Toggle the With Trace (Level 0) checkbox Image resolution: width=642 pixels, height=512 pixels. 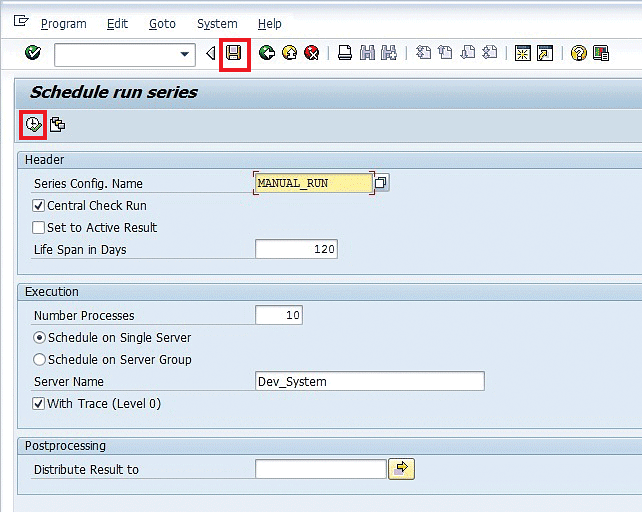coord(39,404)
